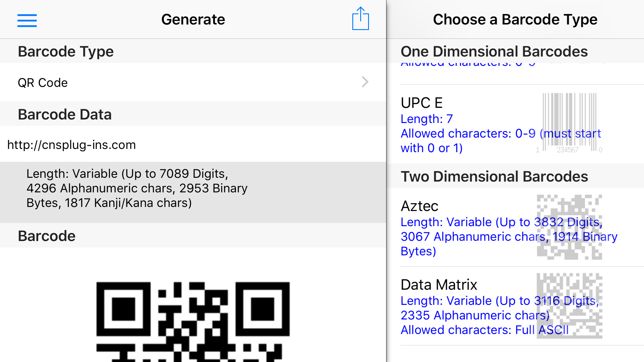Click the partially hidden allowed characters row

pyautogui.click(x=515, y=74)
